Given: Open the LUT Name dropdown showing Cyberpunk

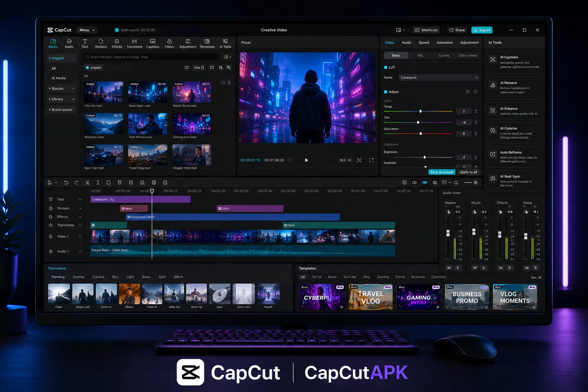Looking at the screenshot, I should click(439, 77).
